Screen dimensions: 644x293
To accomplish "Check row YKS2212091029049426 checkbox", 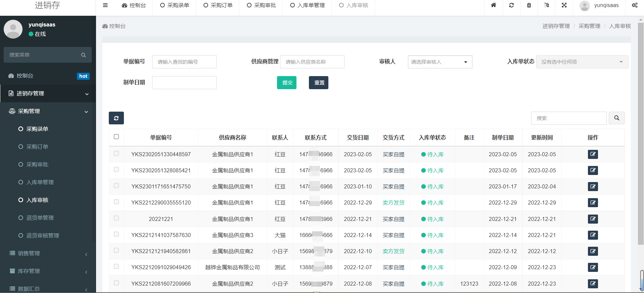I will 116,266.
